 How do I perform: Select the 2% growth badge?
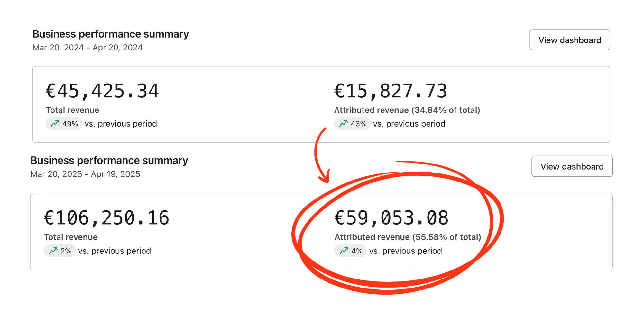pos(60,251)
